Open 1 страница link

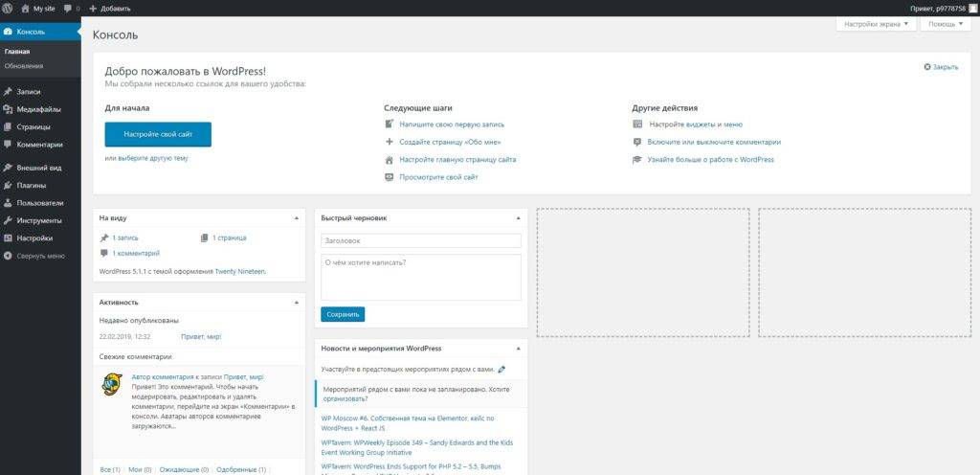click(230, 237)
